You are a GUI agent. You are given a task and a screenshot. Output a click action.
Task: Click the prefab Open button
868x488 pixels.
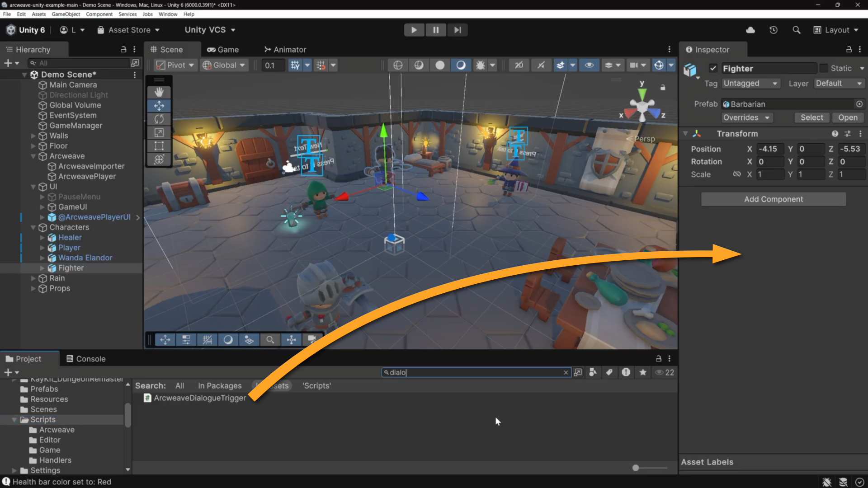click(x=848, y=117)
